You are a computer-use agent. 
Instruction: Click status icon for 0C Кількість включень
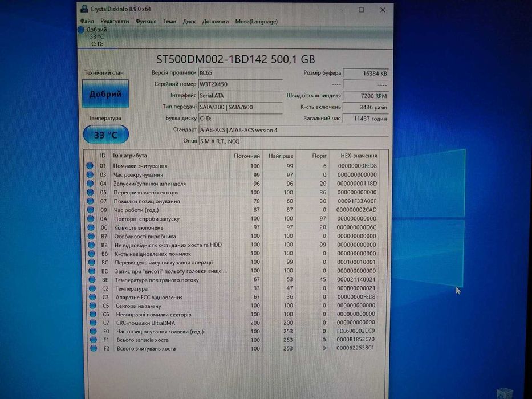click(x=91, y=227)
